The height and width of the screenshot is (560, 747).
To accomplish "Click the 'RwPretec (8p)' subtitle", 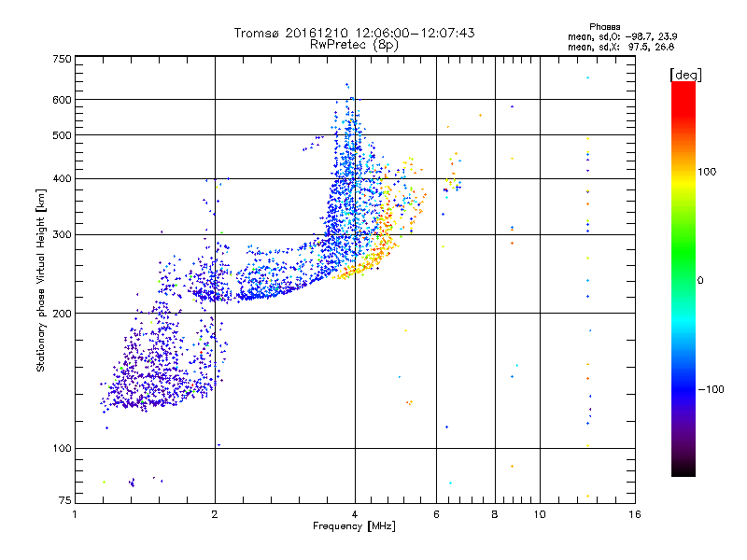I will 354,45.
